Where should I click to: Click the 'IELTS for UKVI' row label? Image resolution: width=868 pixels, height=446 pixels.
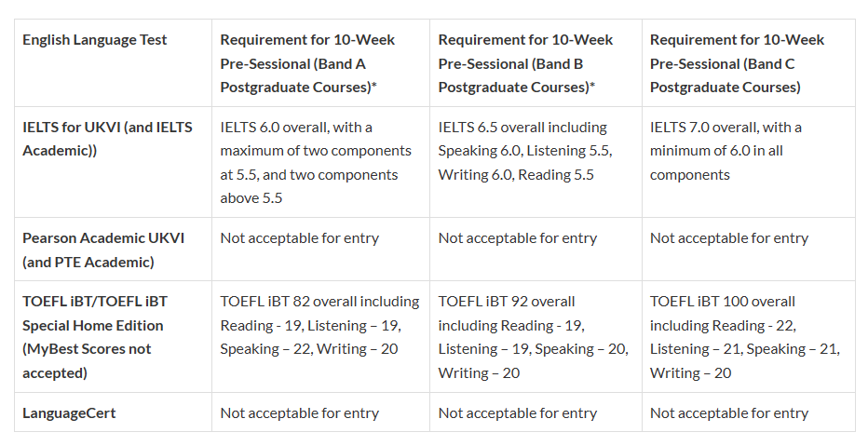tap(108, 139)
